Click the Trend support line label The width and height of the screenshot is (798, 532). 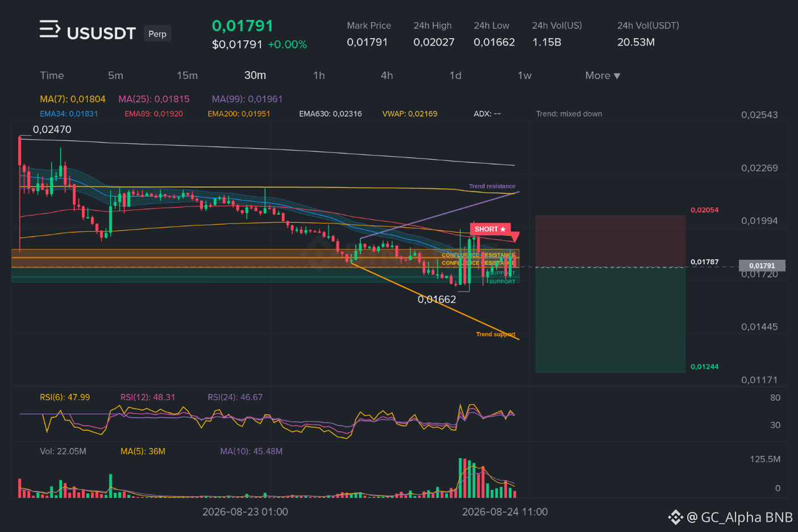pyautogui.click(x=496, y=334)
